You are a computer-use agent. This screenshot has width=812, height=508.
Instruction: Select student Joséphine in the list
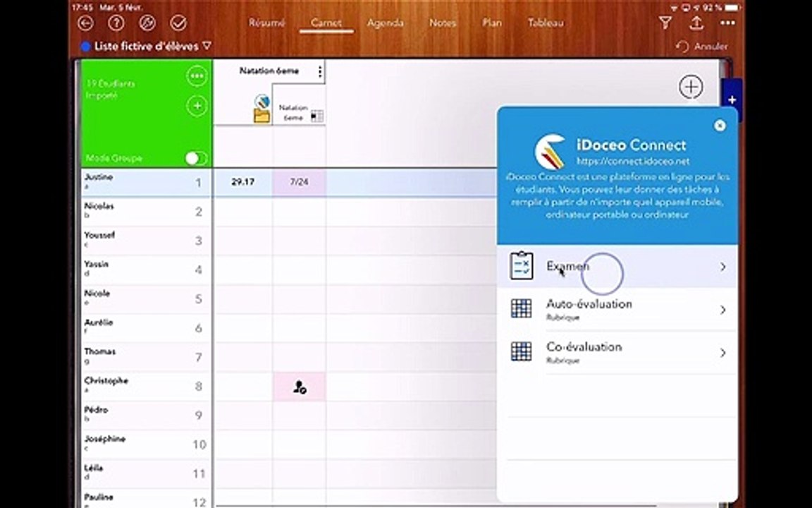coord(146,444)
